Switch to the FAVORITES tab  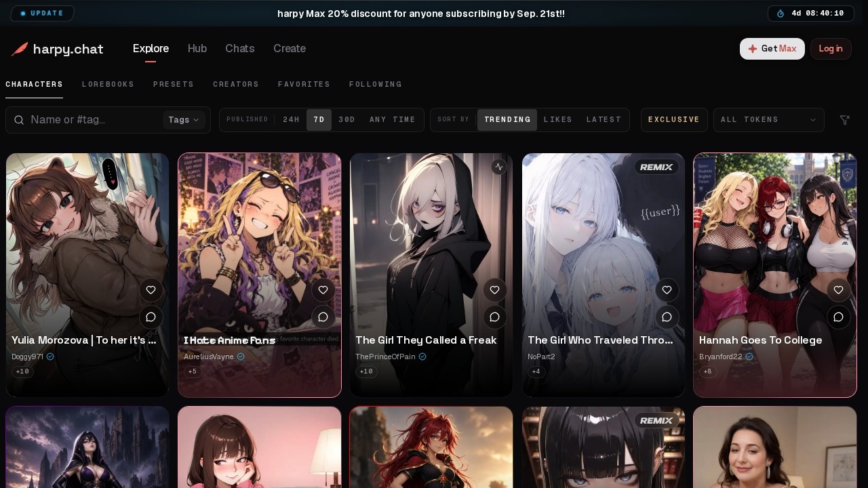tap(304, 85)
